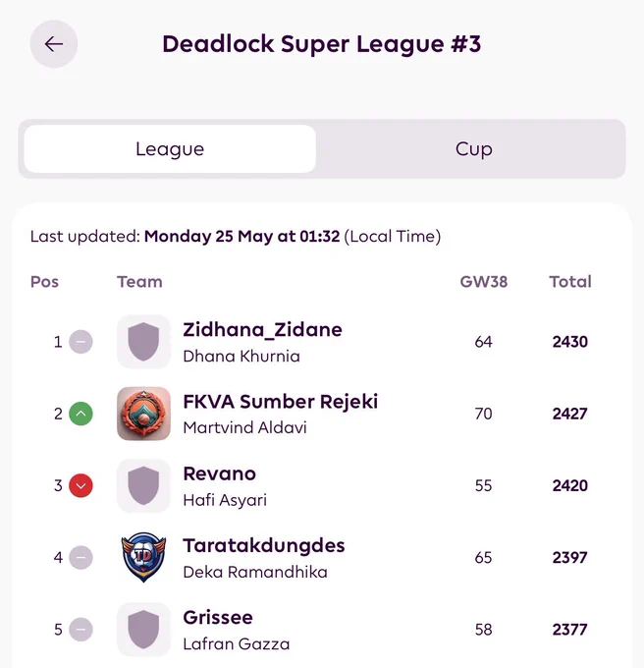The image size is (644, 668).
Task: Click the unchanged-rank indicator for position 1
Action: click(80, 342)
